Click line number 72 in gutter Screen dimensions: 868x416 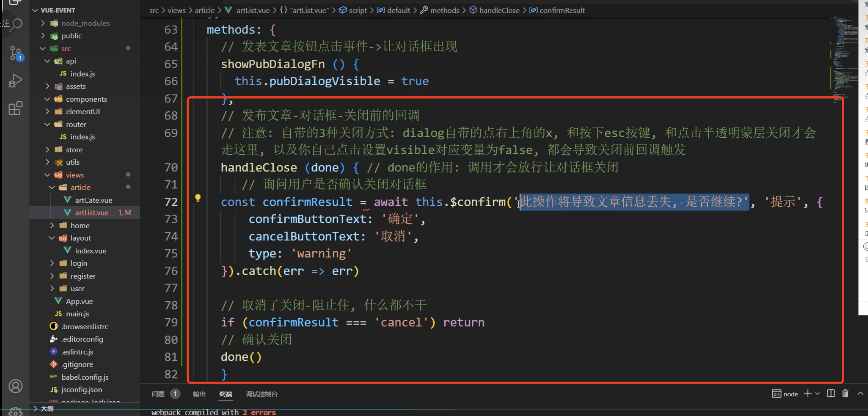point(171,202)
